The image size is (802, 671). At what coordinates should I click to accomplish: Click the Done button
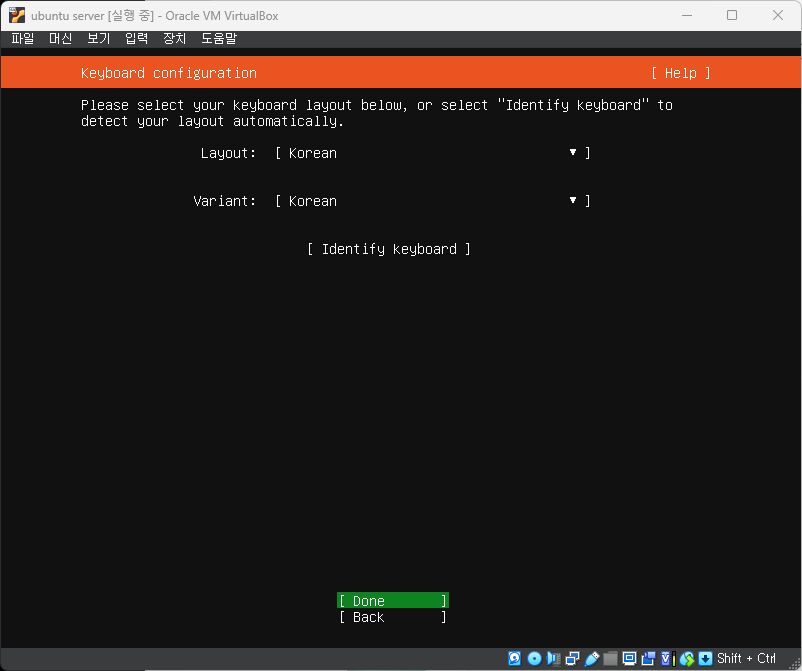pyautogui.click(x=393, y=601)
